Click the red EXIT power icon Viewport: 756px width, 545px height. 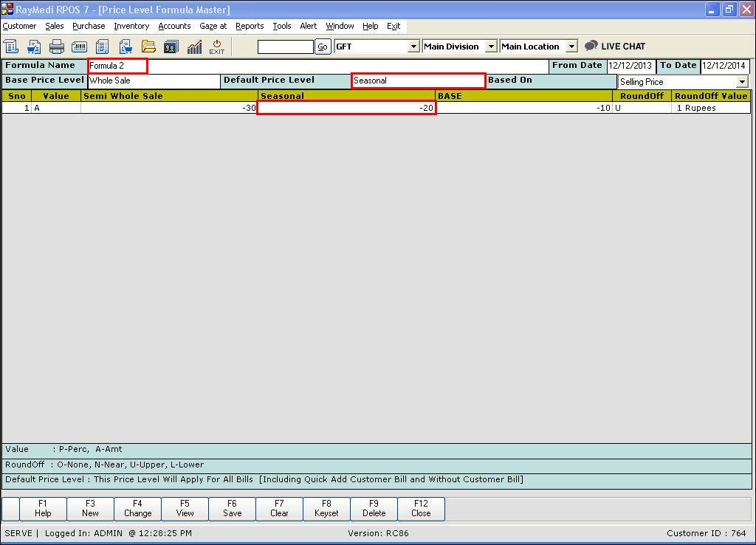[x=216, y=47]
